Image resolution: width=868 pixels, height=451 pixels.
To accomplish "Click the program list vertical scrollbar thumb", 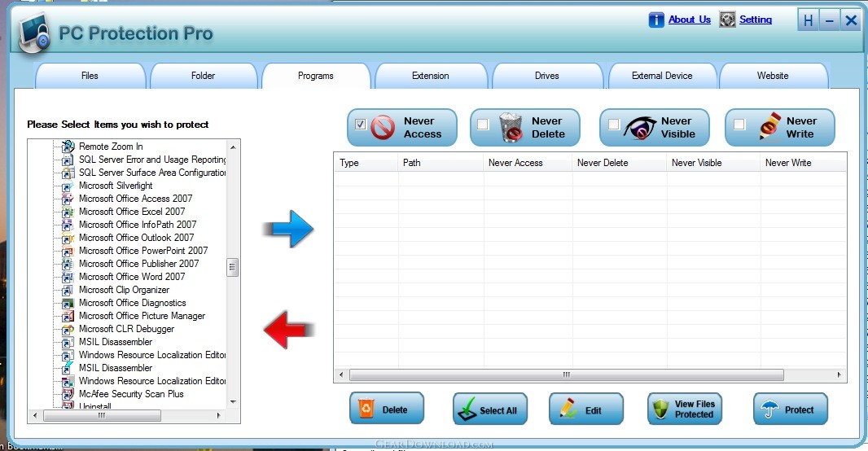I will [x=233, y=267].
